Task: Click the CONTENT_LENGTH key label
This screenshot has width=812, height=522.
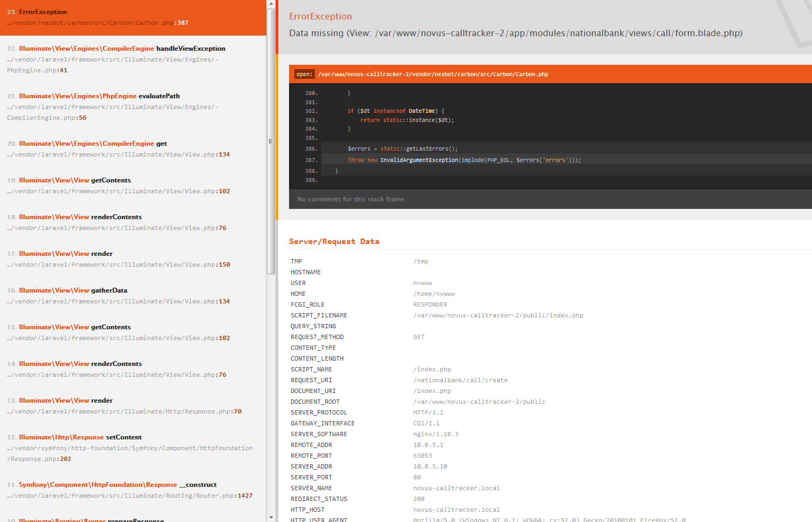Action: pyautogui.click(x=317, y=358)
